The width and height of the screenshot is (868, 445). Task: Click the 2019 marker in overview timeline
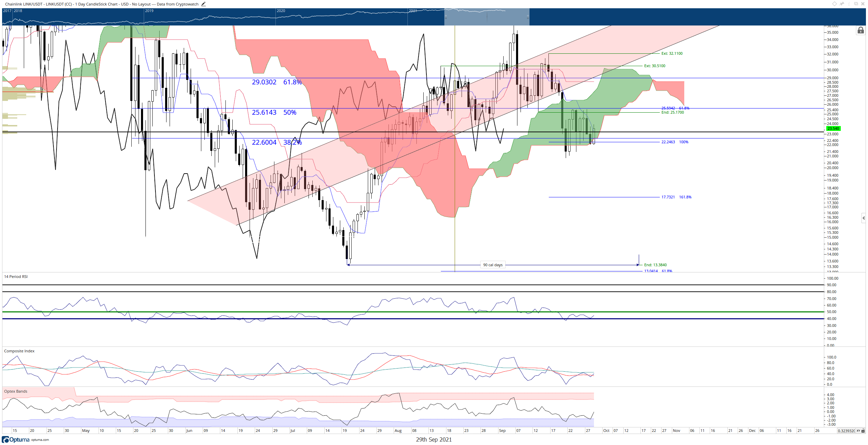(149, 11)
